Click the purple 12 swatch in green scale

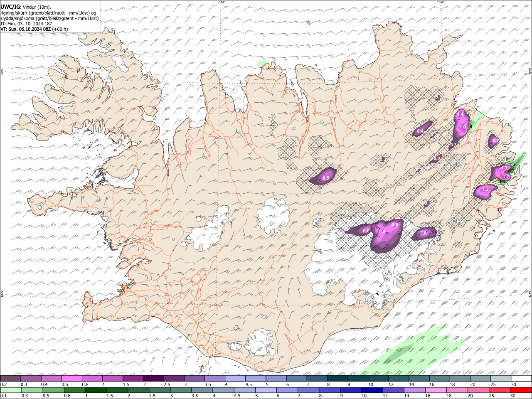point(393,390)
